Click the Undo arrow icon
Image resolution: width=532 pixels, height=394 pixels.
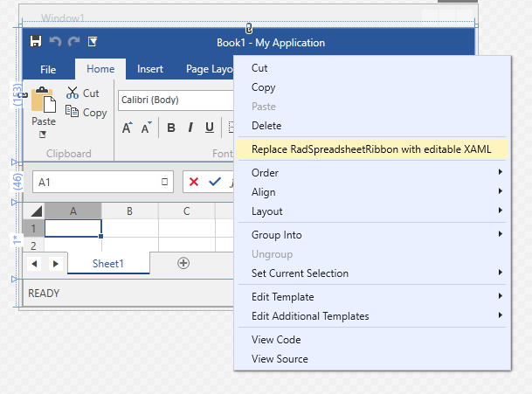[55, 41]
